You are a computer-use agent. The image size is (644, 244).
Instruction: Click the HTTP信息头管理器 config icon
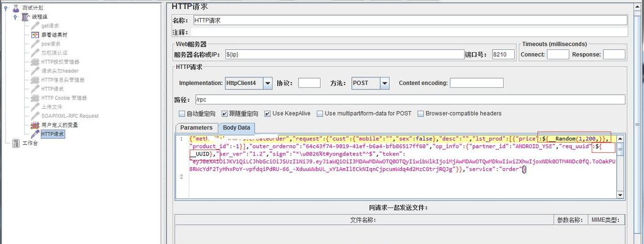[x=35, y=80]
